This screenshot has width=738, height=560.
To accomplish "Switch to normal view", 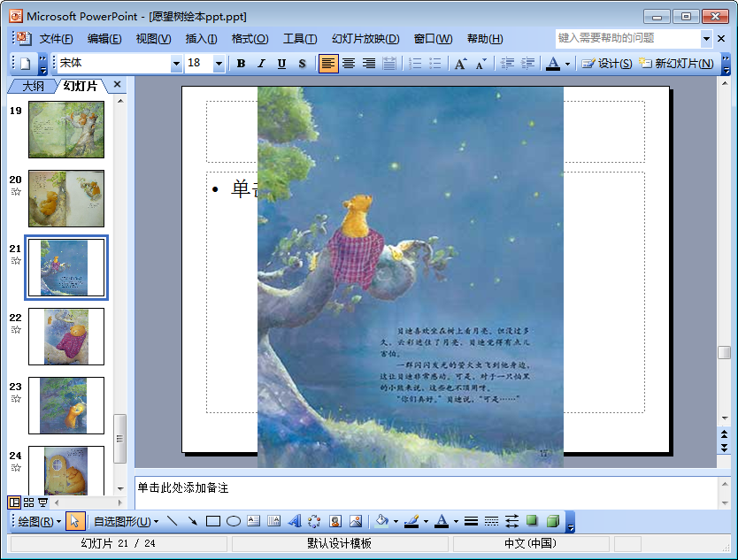I will pos(14,502).
